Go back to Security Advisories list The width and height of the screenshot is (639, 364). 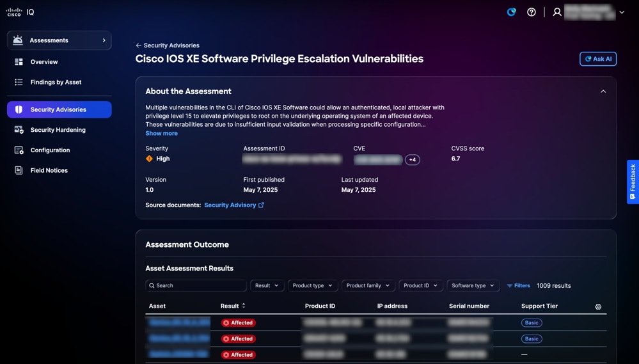click(168, 45)
